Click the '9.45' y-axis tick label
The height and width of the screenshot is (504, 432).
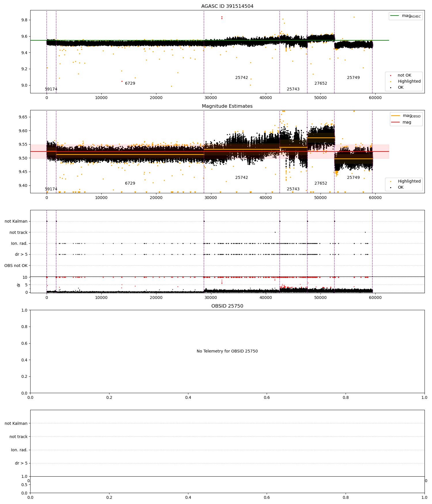pos(23,172)
